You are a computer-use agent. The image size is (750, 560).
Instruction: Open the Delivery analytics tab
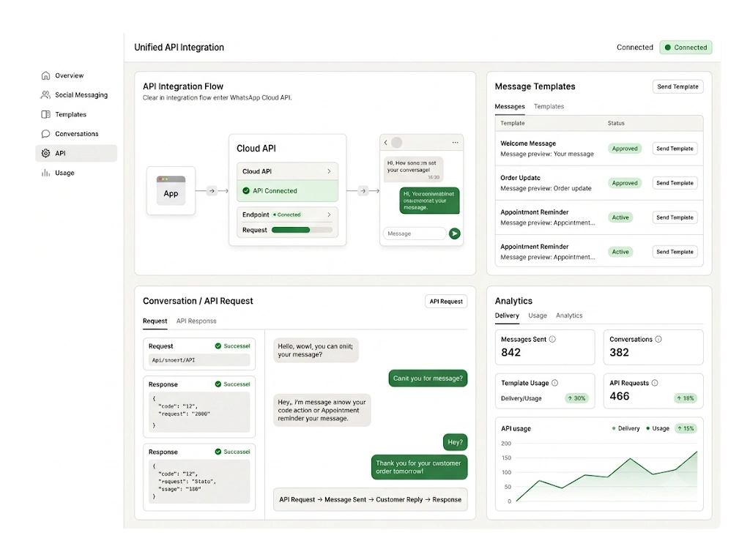pos(507,316)
